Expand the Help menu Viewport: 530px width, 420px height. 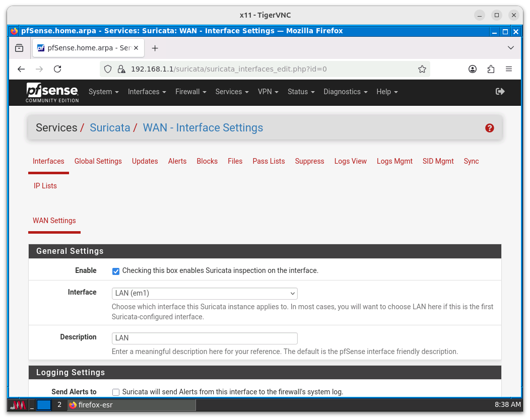point(387,92)
